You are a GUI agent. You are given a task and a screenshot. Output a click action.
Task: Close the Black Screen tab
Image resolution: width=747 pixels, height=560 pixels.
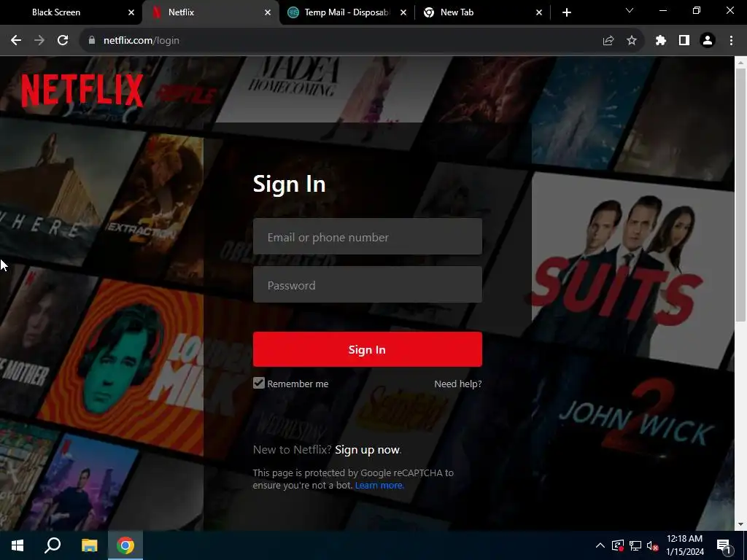[131, 12]
